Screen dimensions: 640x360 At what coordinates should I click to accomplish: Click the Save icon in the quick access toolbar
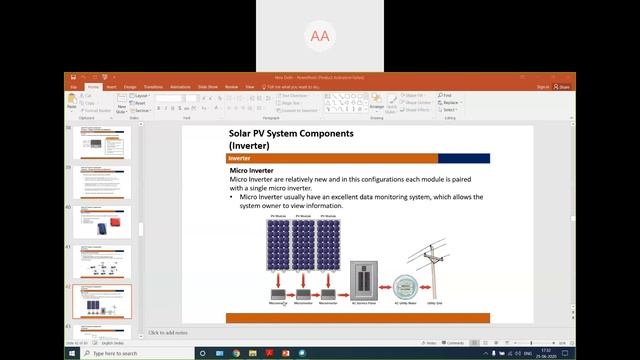click(73, 77)
